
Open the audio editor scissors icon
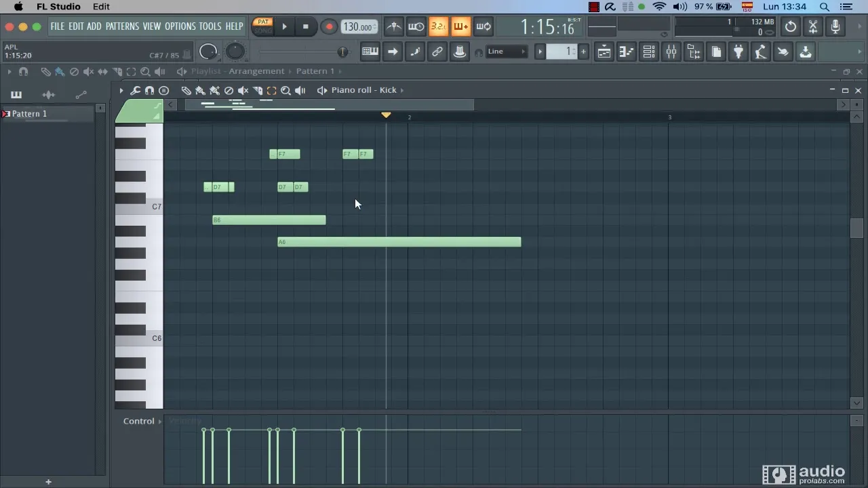tap(813, 27)
